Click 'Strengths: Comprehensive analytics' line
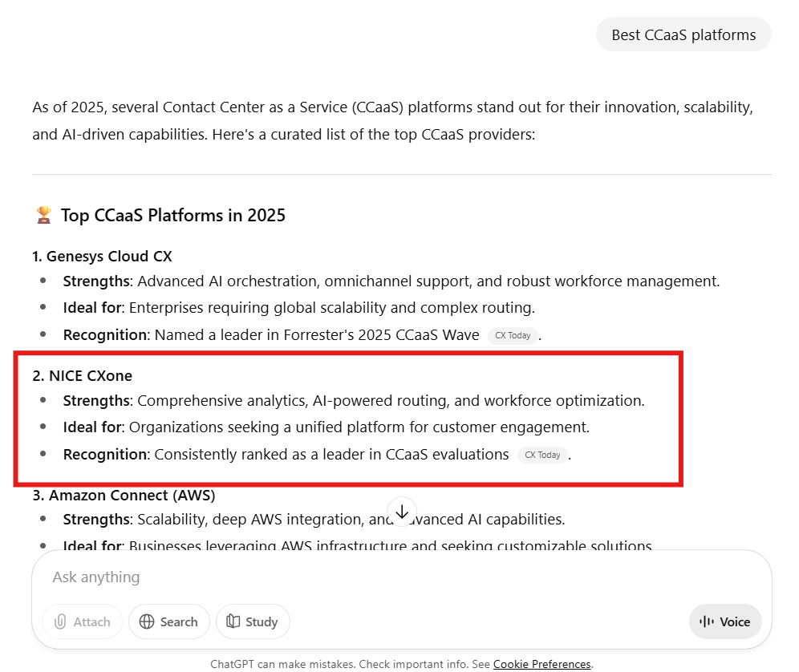Screen dimensions: 799x672 354,401
